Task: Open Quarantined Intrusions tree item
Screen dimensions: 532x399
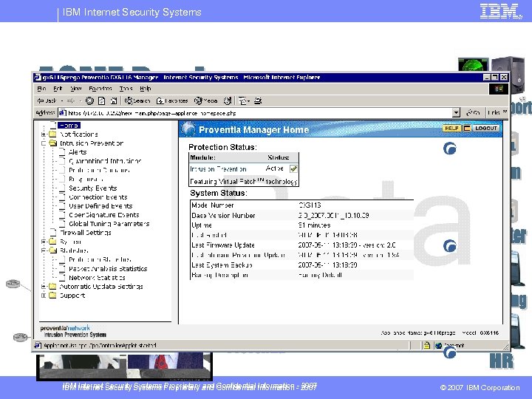Action: coord(105,161)
